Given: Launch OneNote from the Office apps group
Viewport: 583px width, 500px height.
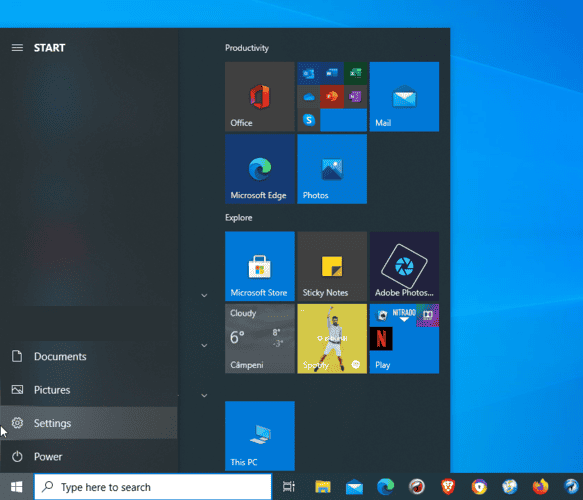Looking at the screenshot, I should coord(355,97).
